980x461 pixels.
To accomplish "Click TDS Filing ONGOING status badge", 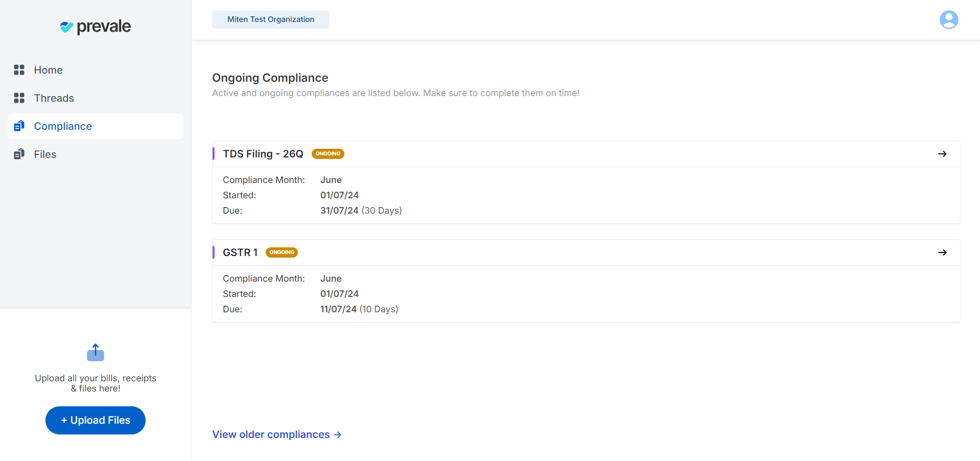I will point(328,154).
